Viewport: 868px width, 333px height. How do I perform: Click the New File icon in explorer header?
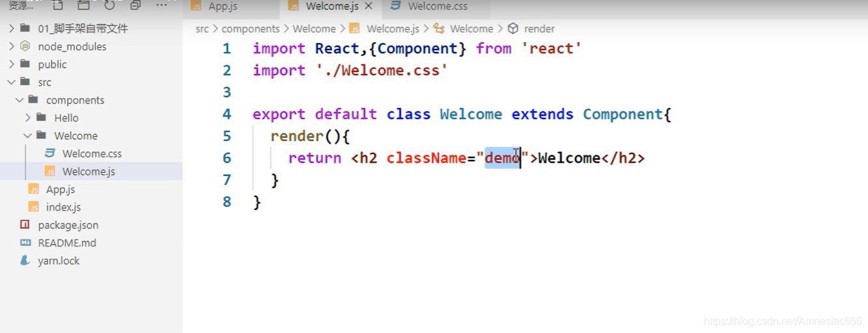(x=57, y=5)
